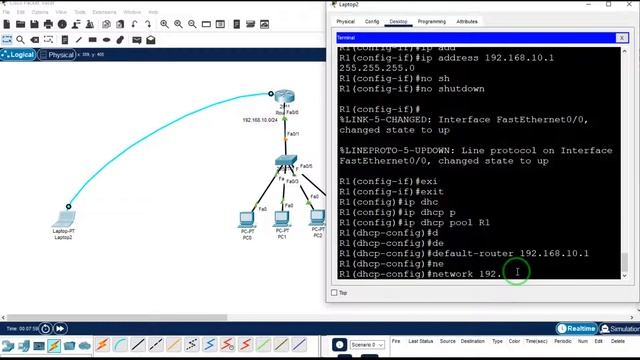This screenshot has width=640, height=360.
Task: Switch to Simulation mode
Action: tap(620, 329)
